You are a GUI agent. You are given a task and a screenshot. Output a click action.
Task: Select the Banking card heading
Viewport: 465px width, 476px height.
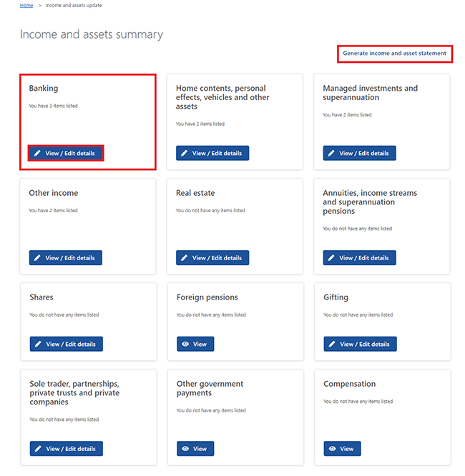(x=44, y=89)
